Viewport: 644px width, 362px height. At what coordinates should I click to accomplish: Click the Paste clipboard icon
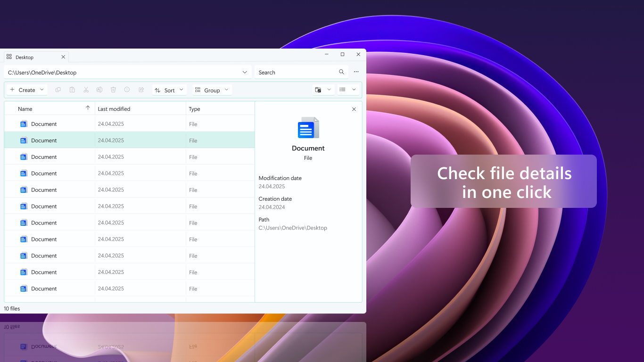point(72,90)
